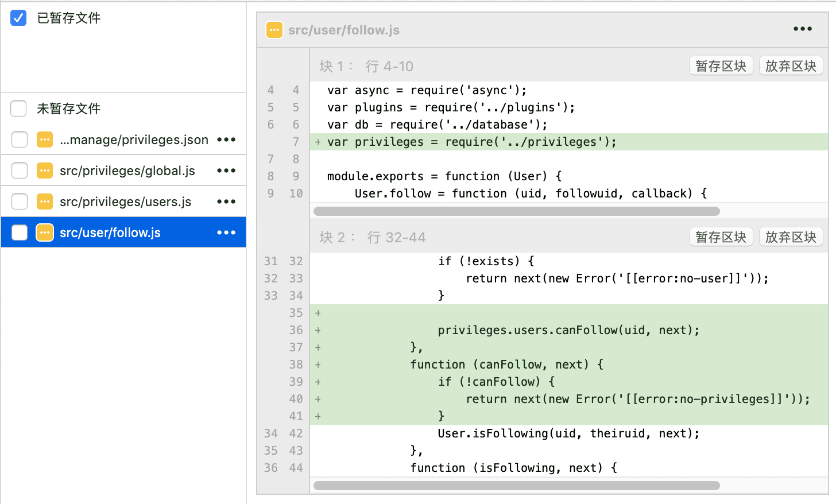Open more options for privileges.json
Image resolution: width=836 pixels, height=504 pixels.
click(226, 139)
